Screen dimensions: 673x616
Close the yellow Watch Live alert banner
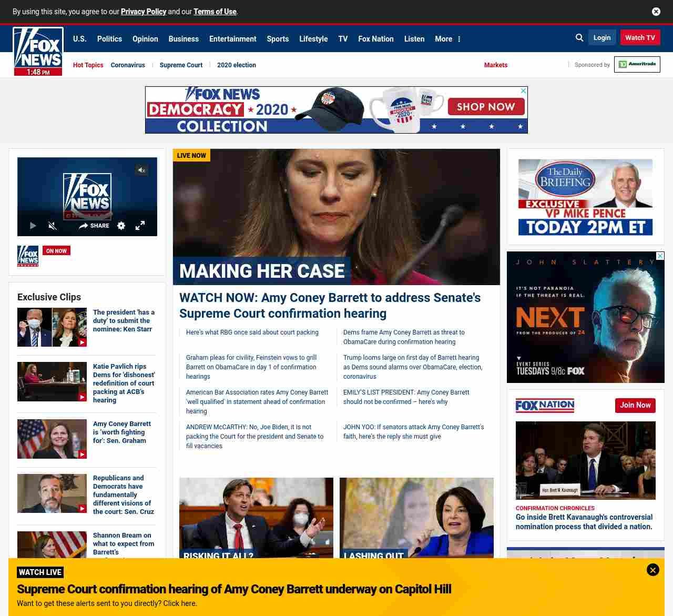click(x=652, y=570)
